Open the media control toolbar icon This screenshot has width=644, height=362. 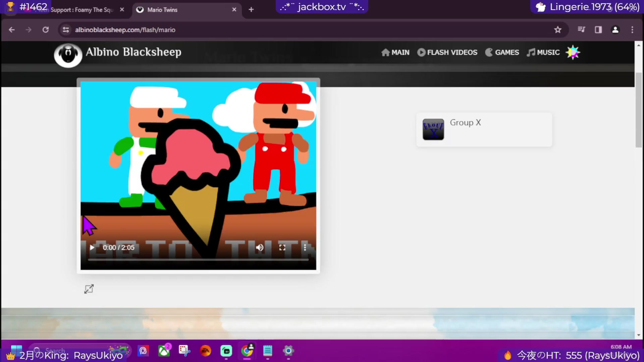coord(581,30)
